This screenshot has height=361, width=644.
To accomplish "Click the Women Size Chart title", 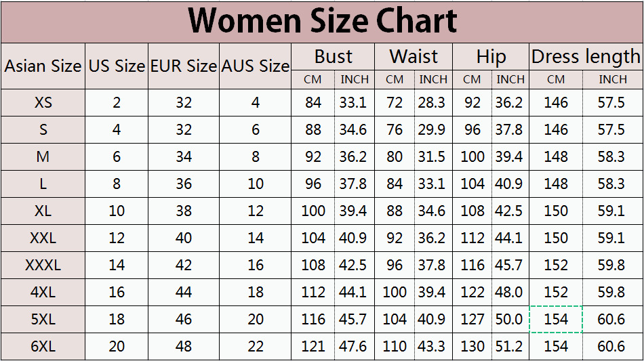I will click(x=322, y=22).
